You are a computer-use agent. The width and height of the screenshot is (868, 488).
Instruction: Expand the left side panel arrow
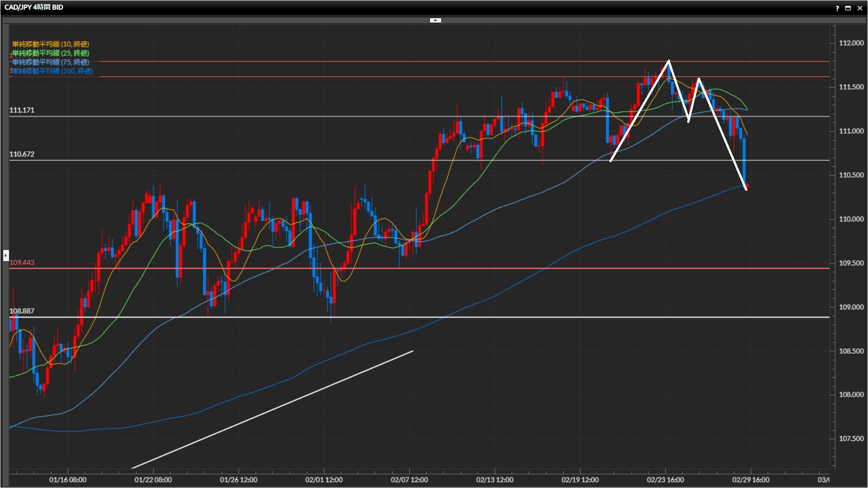tap(6, 255)
